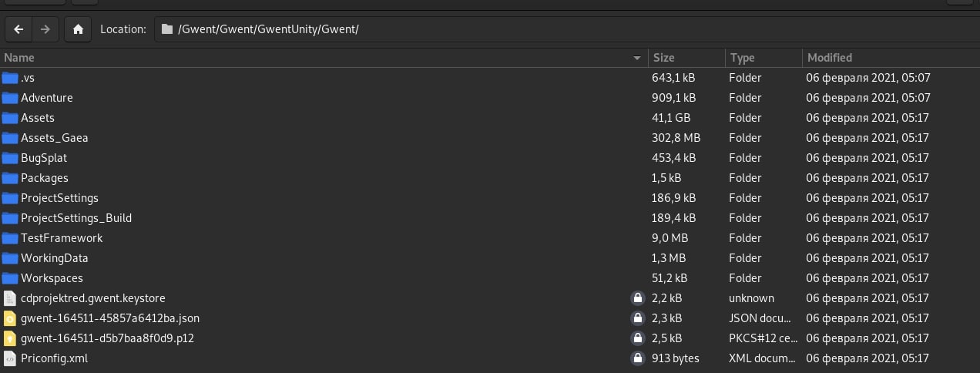Click the lock emblem on the JSON file row
The width and height of the screenshot is (980, 373).
tap(637, 318)
